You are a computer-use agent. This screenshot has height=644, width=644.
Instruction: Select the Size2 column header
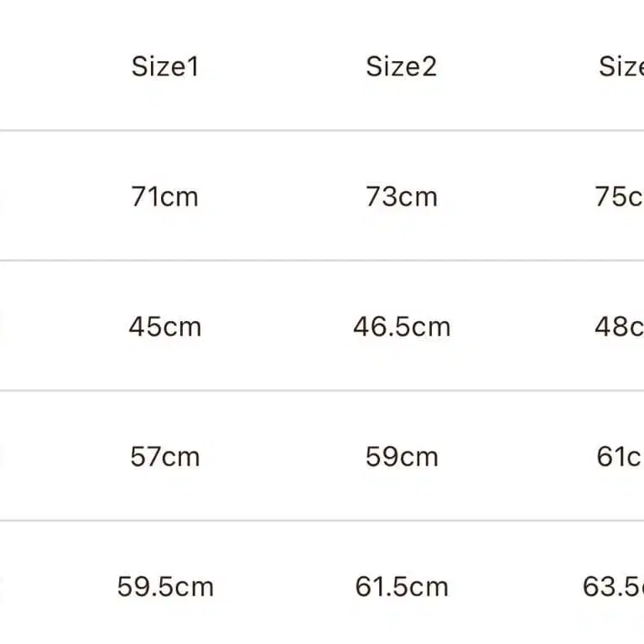(x=401, y=66)
